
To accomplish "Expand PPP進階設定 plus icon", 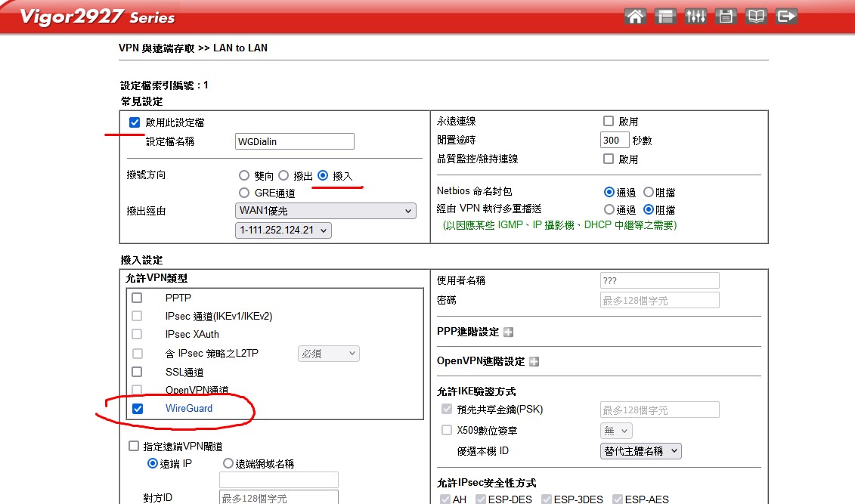I will pyautogui.click(x=508, y=332).
